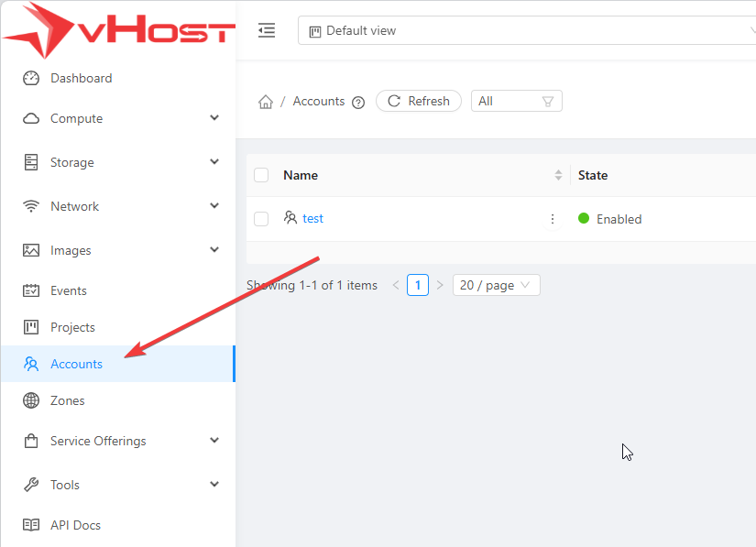Open the Events page in the sidebar
756x547 pixels.
(x=69, y=290)
